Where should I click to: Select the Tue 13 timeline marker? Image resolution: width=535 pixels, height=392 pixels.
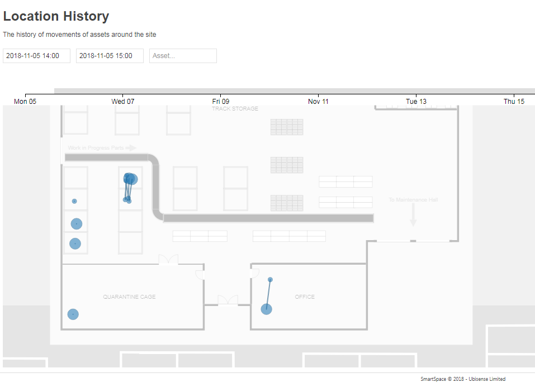(416, 101)
